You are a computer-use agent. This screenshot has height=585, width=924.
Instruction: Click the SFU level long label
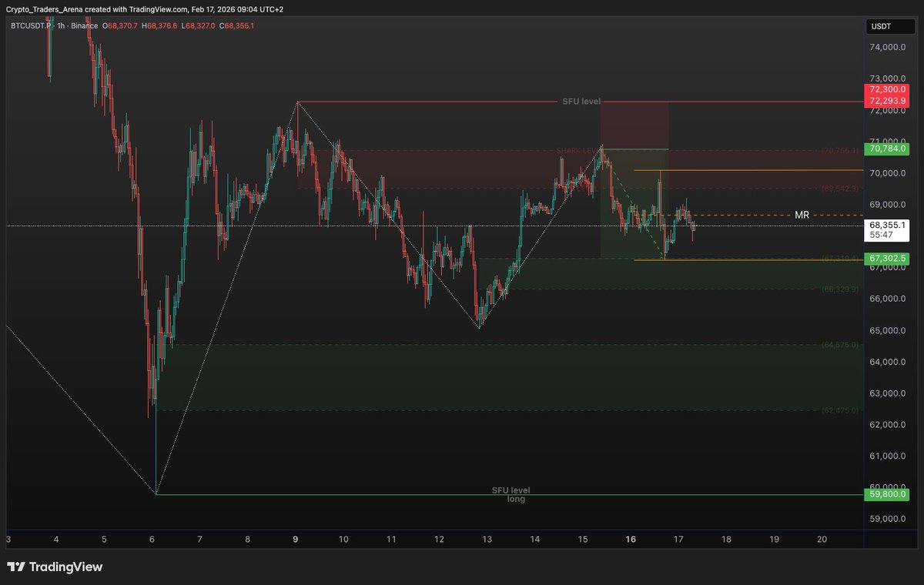click(511, 495)
